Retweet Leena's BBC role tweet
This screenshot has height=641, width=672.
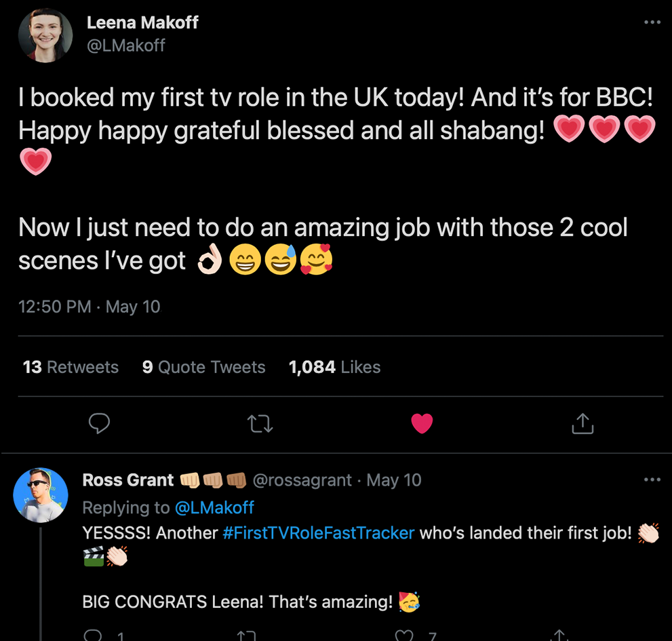click(260, 424)
